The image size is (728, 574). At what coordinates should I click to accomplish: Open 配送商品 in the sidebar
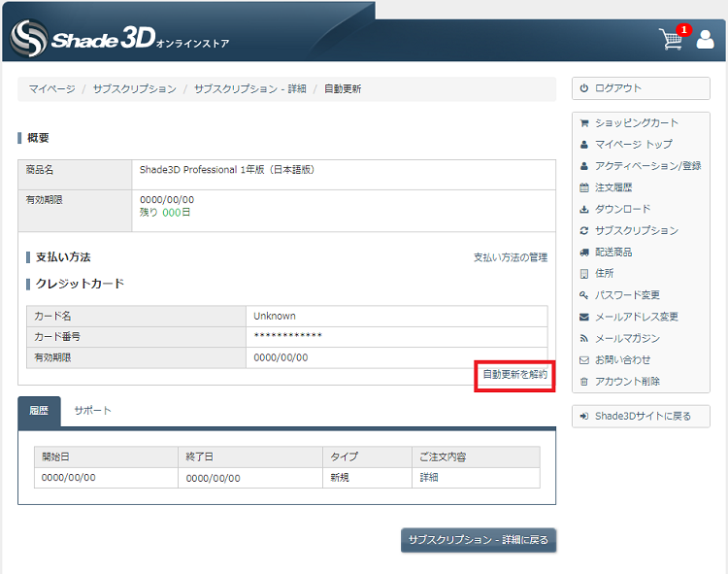coord(613,253)
